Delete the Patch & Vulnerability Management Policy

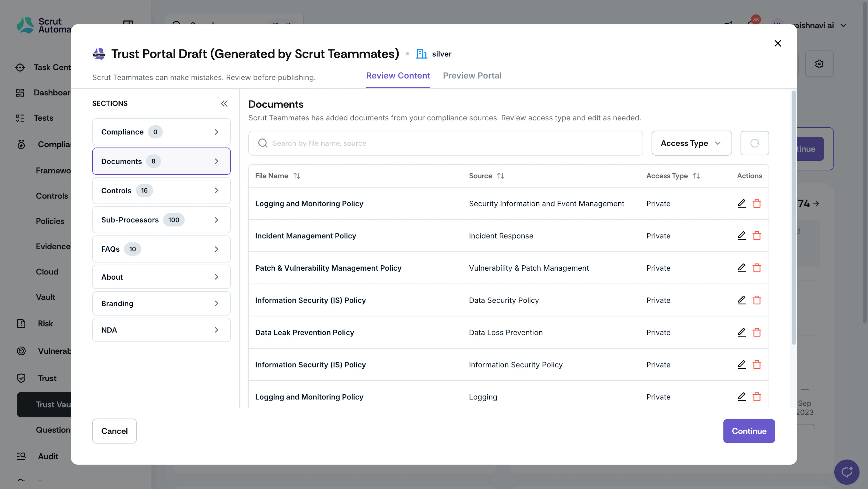757,268
